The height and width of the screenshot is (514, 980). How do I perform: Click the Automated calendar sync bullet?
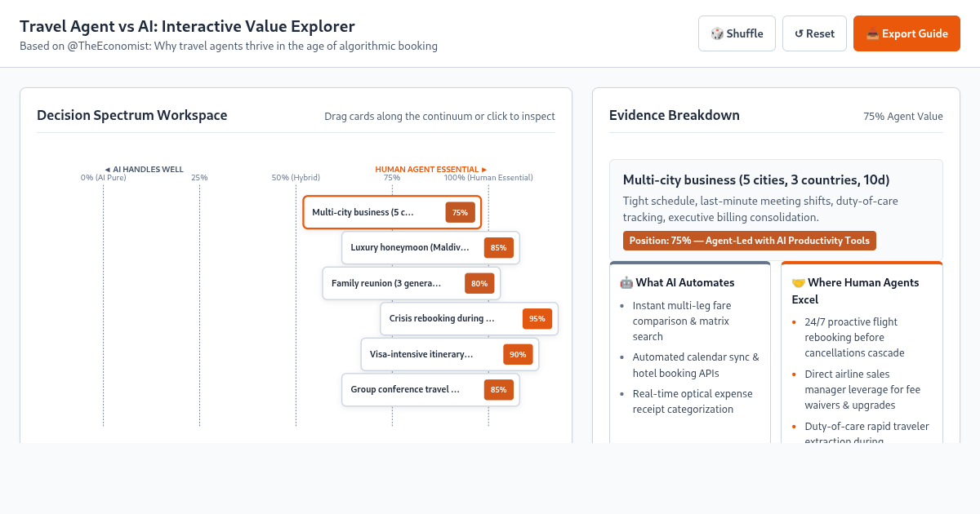pos(696,365)
